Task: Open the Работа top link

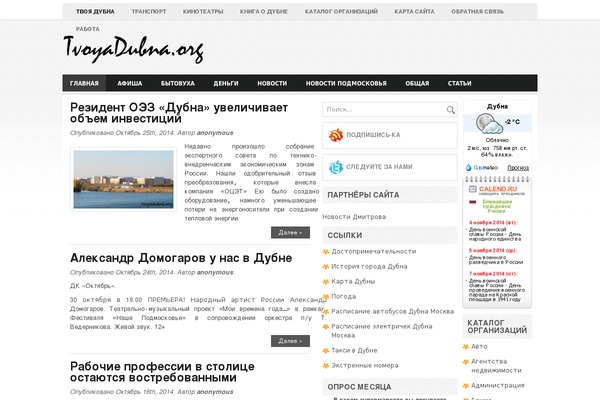Action: pyautogui.click(x=88, y=29)
